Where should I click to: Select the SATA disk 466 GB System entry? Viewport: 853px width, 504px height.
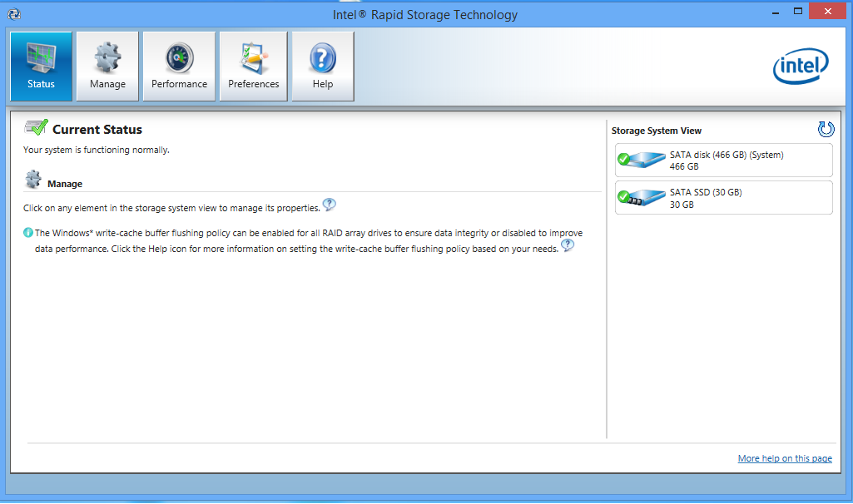tap(723, 161)
